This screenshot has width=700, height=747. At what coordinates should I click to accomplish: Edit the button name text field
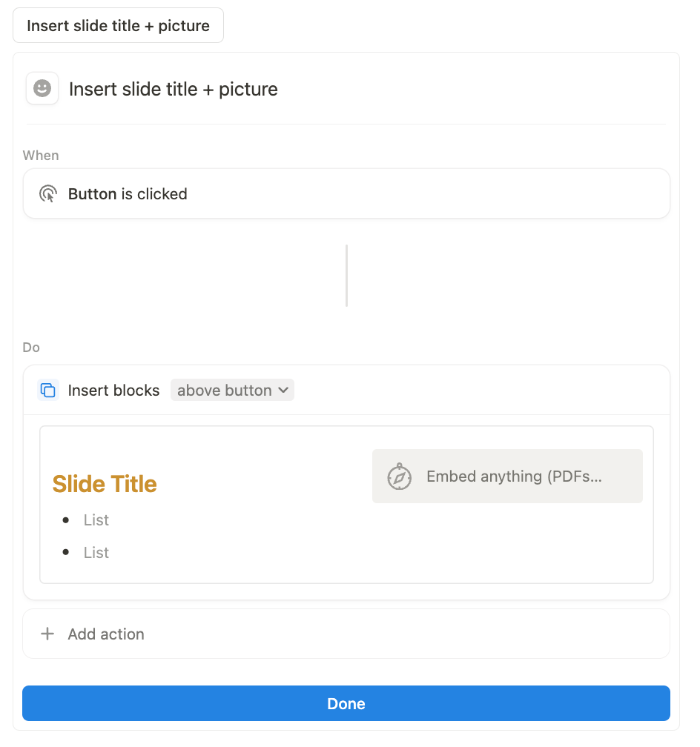tap(173, 89)
